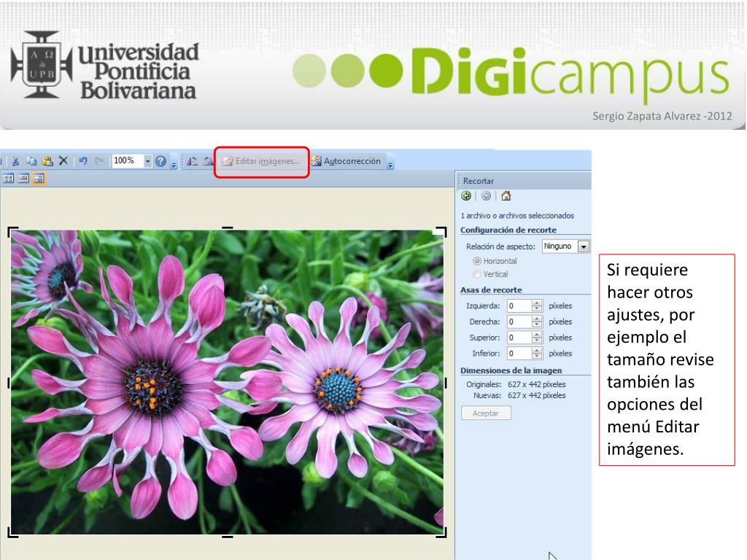The width and height of the screenshot is (747, 560).
Task: Click the Izquierda pixel input field
Action: pos(519,306)
